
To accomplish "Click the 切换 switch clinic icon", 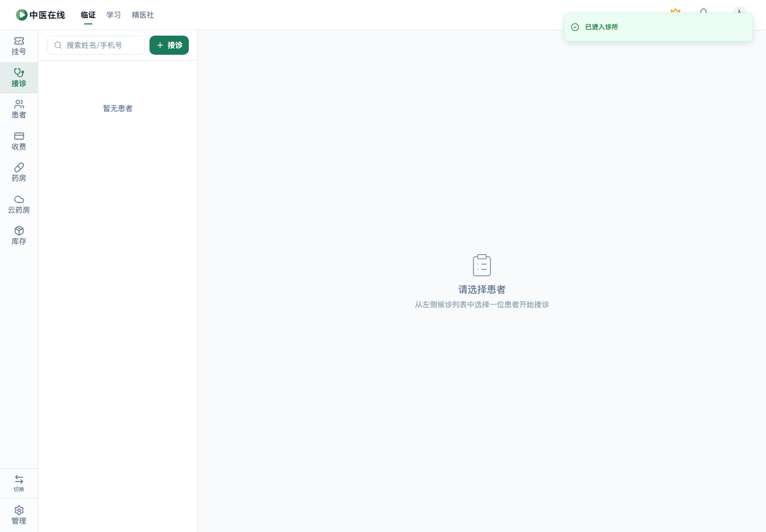I will pos(19,483).
